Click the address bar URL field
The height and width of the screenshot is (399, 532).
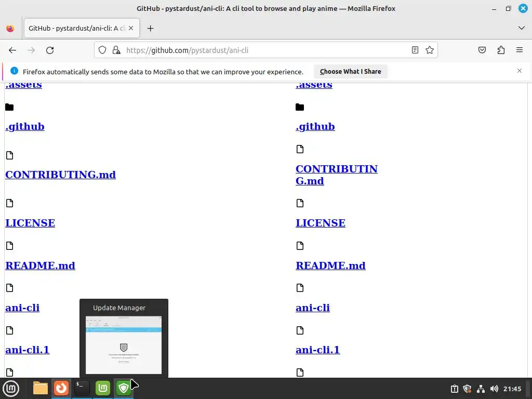(267, 50)
